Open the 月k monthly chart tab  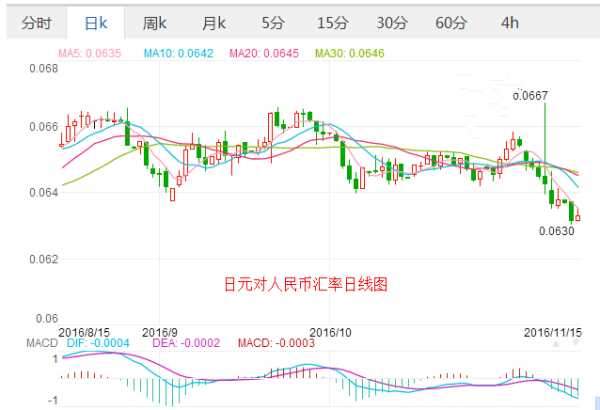coord(214,23)
